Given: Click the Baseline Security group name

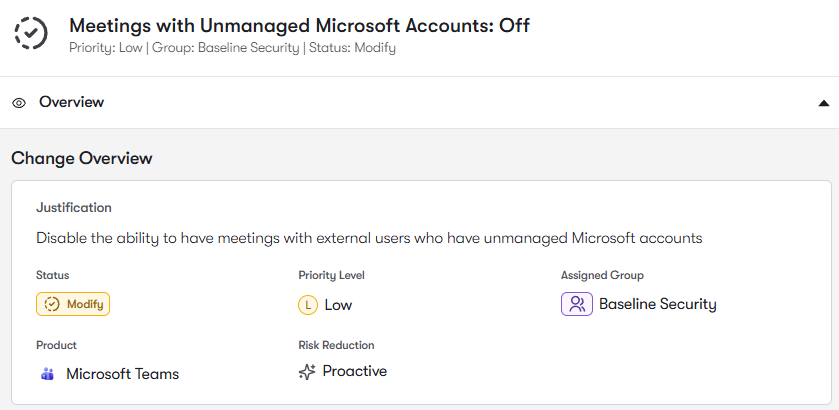Looking at the screenshot, I should [x=657, y=304].
